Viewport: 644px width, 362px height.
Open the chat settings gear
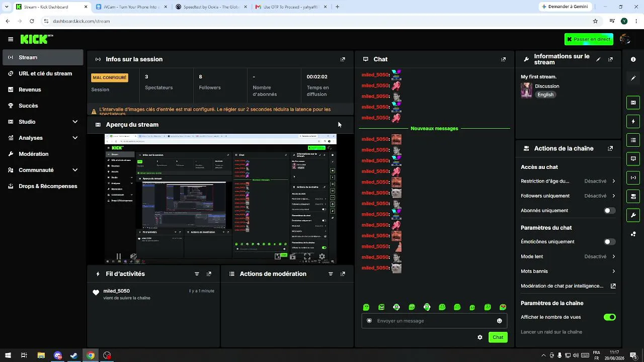[480, 337]
